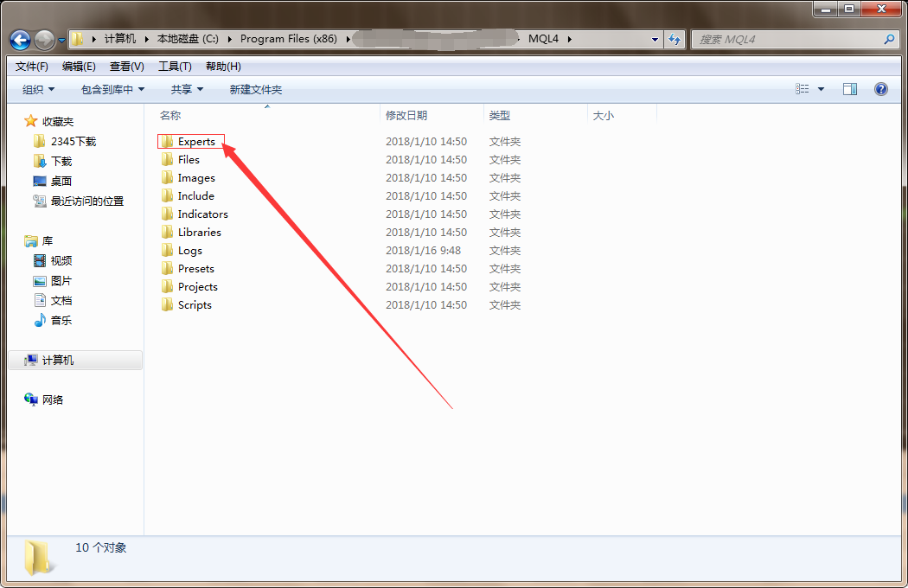Toggle the preview pane icon
The width and height of the screenshot is (908, 588).
850,89
